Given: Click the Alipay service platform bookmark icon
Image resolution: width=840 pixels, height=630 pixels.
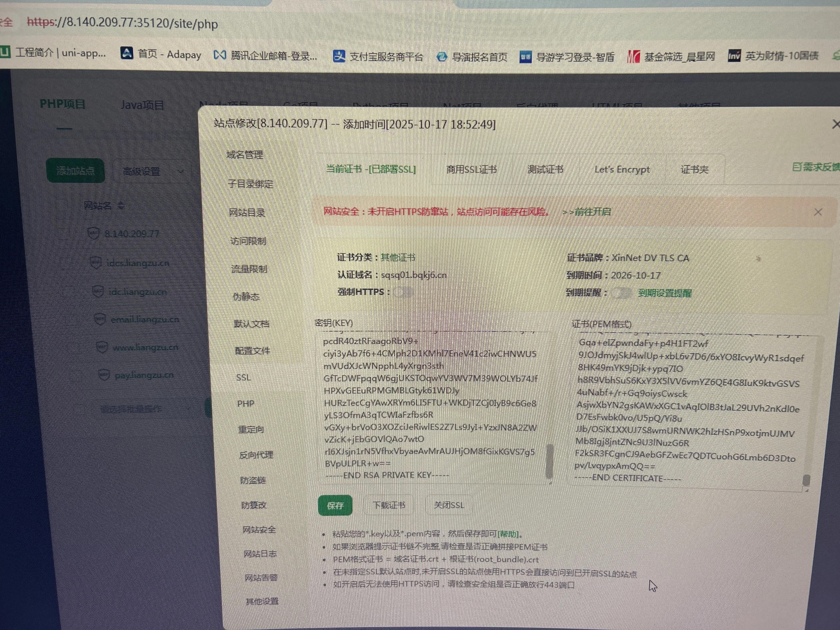Looking at the screenshot, I should 339,56.
